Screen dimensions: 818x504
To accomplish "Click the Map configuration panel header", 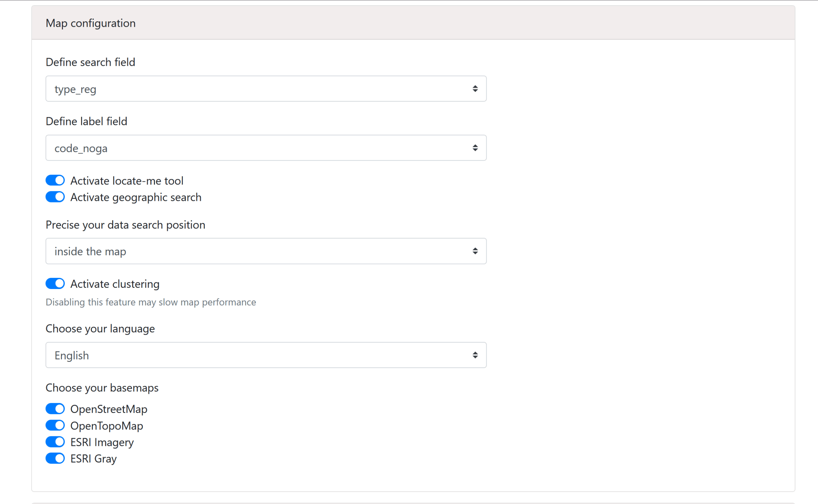I will tap(413, 23).
